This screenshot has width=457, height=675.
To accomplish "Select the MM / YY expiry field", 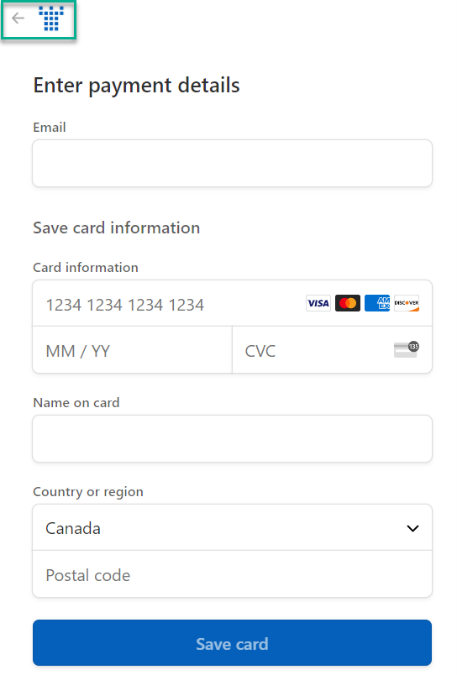I will pos(133,350).
